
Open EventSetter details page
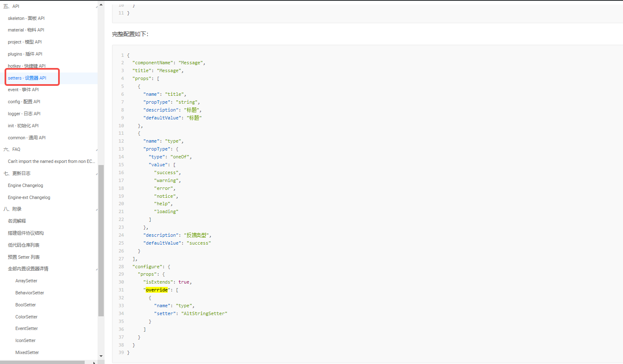click(27, 328)
